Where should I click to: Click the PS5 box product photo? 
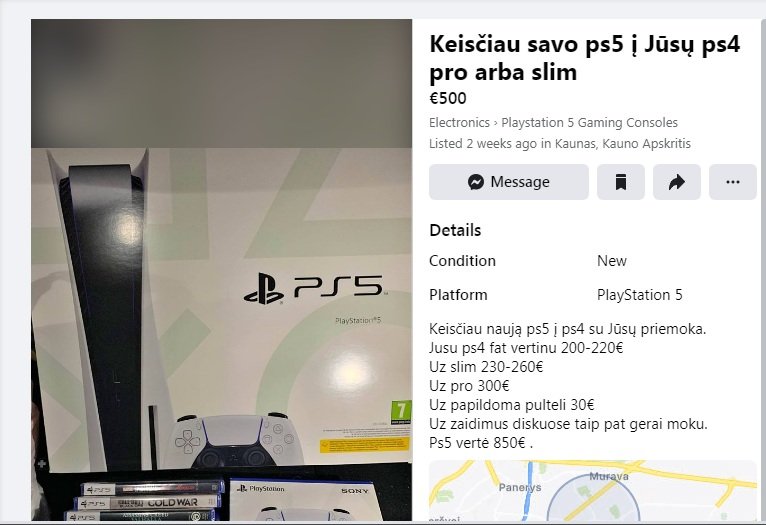click(221, 270)
